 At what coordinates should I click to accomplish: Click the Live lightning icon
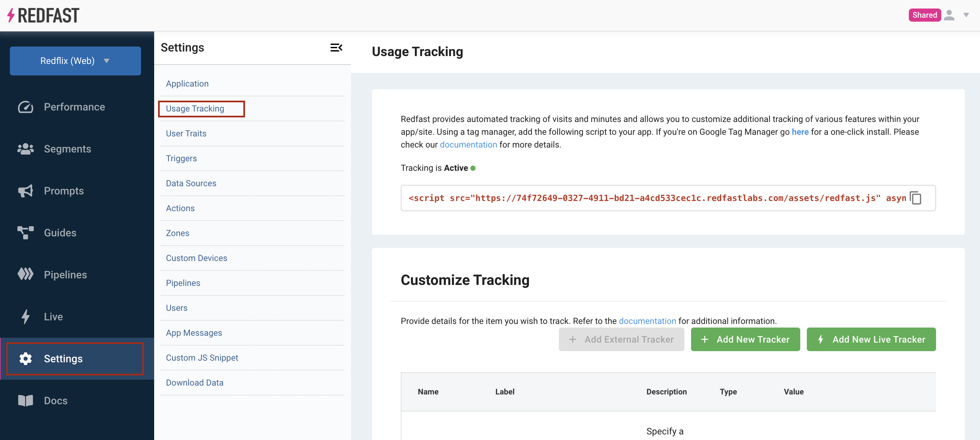26,316
